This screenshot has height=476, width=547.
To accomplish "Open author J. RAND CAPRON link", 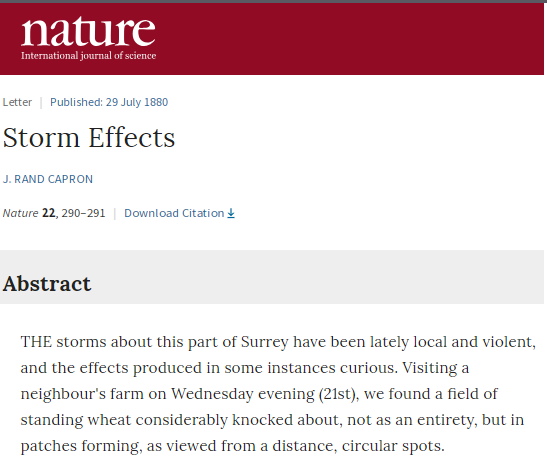I will (x=48, y=179).
